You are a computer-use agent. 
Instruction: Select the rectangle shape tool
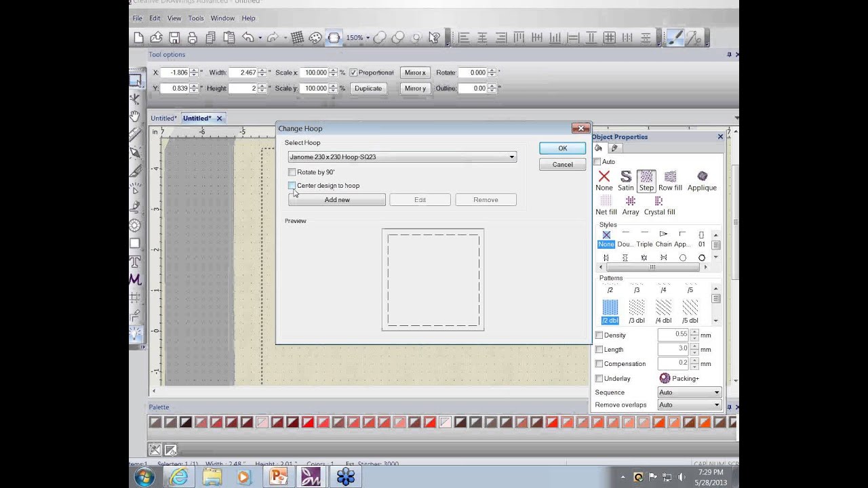(x=135, y=243)
